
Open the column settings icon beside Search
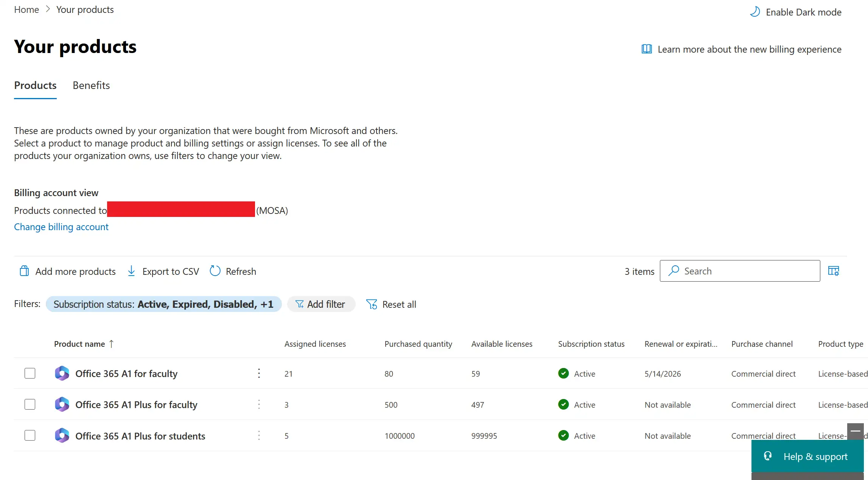pyautogui.click(x=834, y=271)
